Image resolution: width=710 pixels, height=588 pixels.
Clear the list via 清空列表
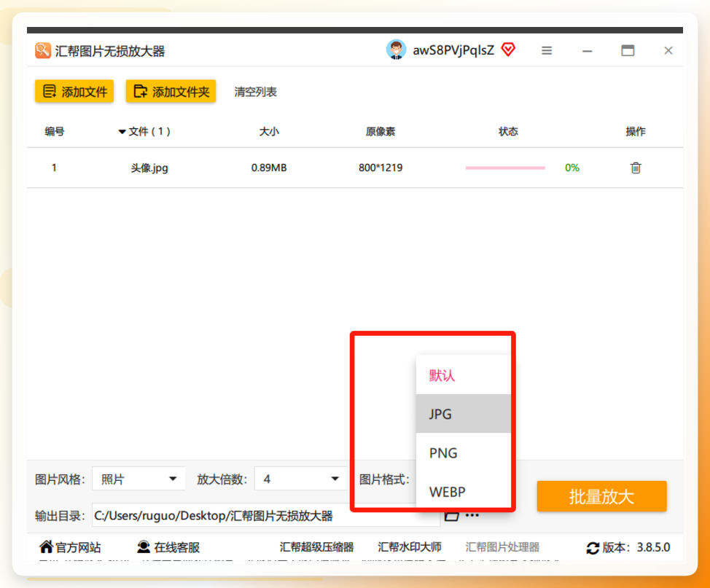[x=255, y=92]
